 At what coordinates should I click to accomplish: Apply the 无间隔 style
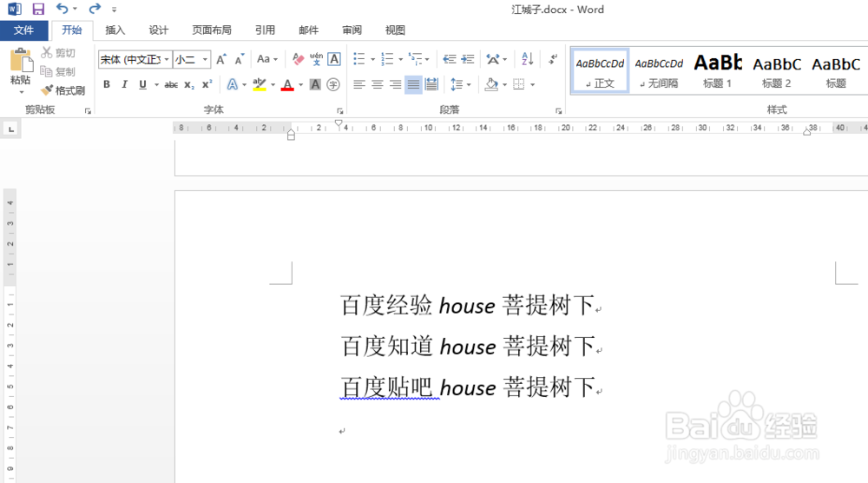tap(659, 71)
